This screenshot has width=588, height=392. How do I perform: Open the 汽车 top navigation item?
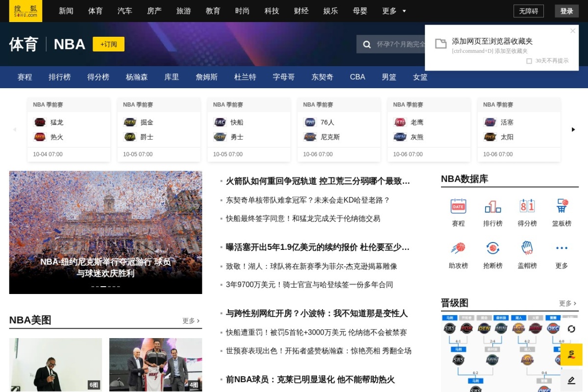click(125, 11)
